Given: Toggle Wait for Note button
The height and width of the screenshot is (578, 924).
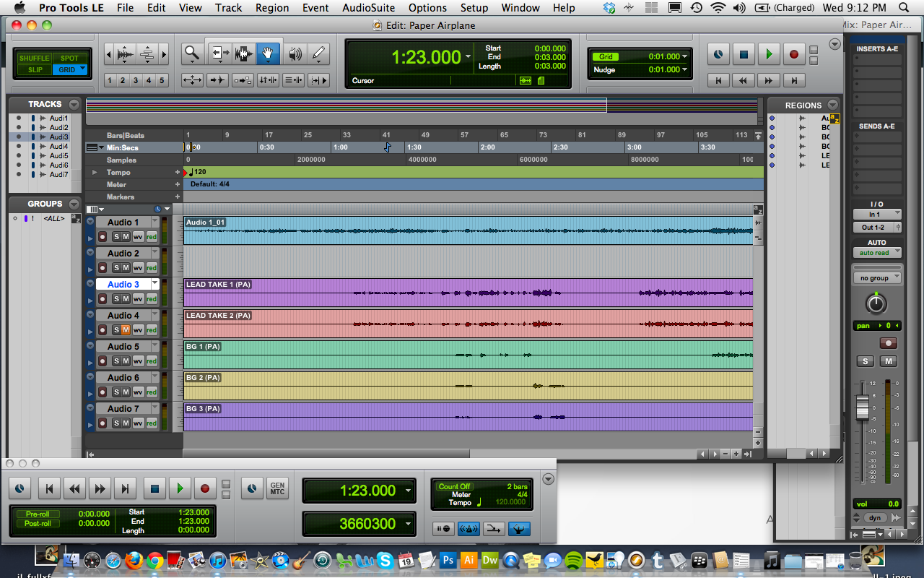Looking at the screenshot, I should (x=444, y=529).
